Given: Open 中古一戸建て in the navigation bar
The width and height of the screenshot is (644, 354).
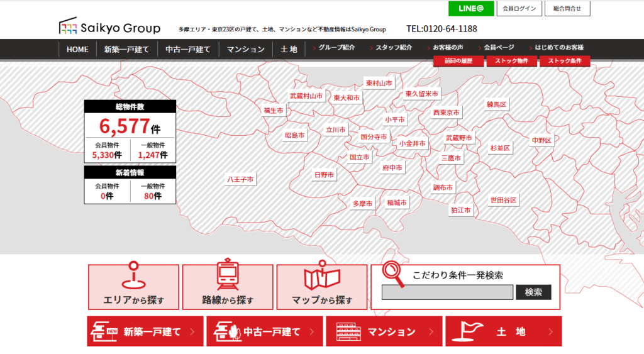Looking at the screenshot, I should tap(188, 49).
